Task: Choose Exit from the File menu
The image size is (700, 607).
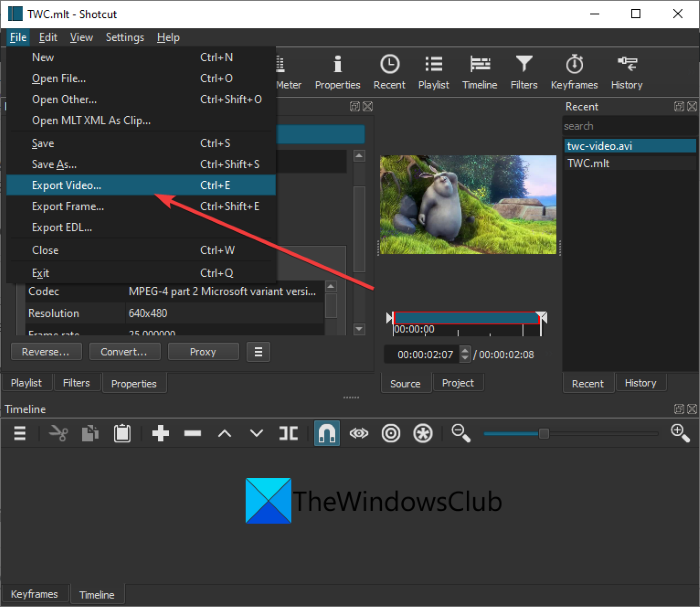Action: 141,273
